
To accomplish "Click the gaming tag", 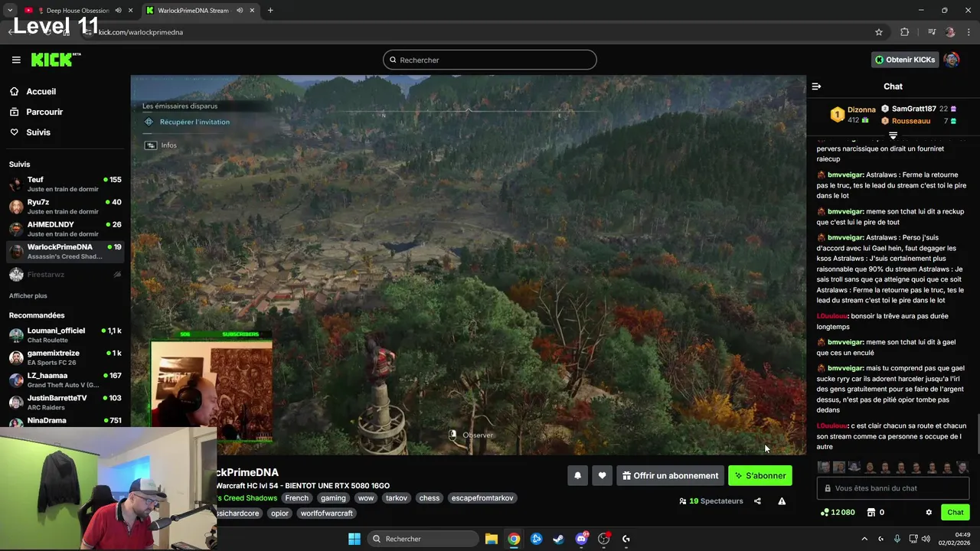I will (x=333, y=498).
